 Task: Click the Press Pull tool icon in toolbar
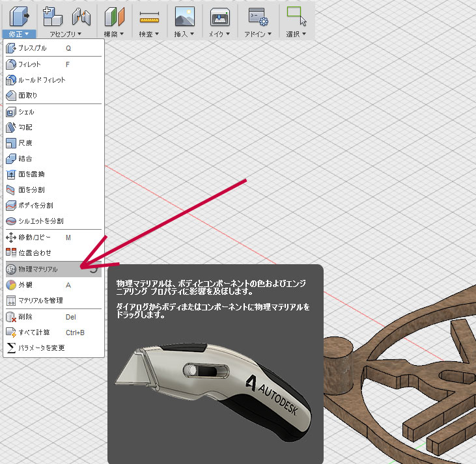point(18,16)
